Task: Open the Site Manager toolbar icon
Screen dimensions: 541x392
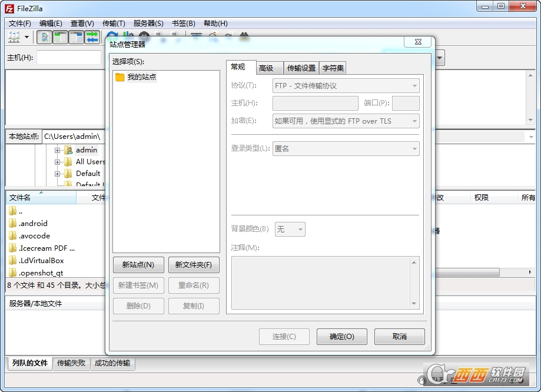Action: tap(14, 37)
